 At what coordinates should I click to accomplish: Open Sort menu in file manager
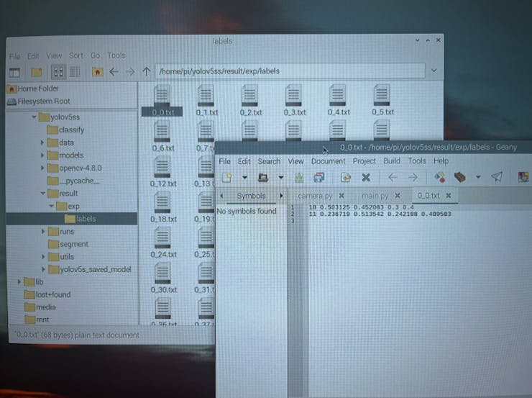click(76, 55)
